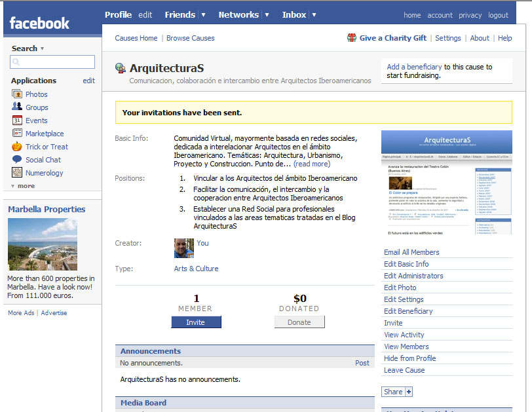Click the ArquitecturaS blog screenshot thumbnail
Screen dimensions: 532x412
[446, 183]
